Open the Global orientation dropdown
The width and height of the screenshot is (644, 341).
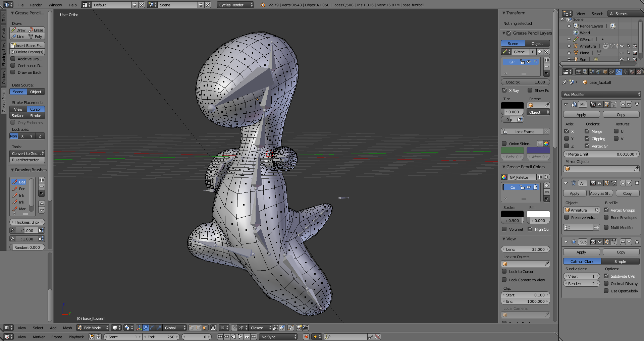coord(175,328)
